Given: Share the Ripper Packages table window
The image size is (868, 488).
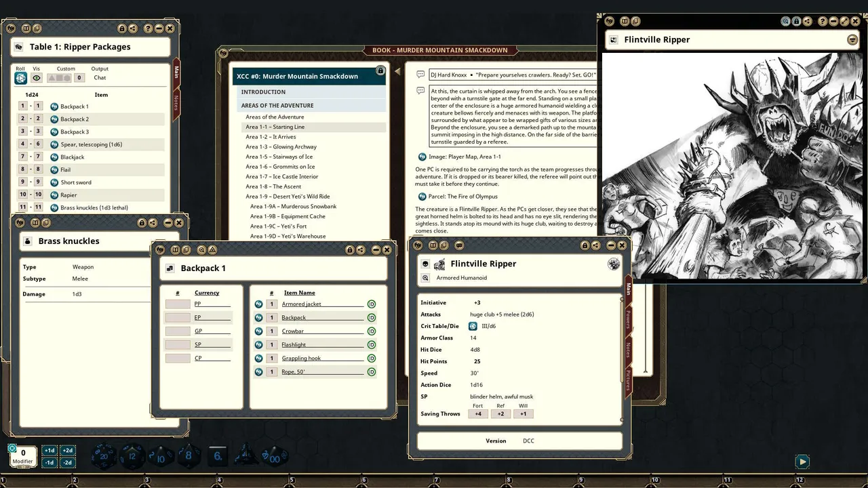Looking at the screenshot, I should (x=132, y=28).
